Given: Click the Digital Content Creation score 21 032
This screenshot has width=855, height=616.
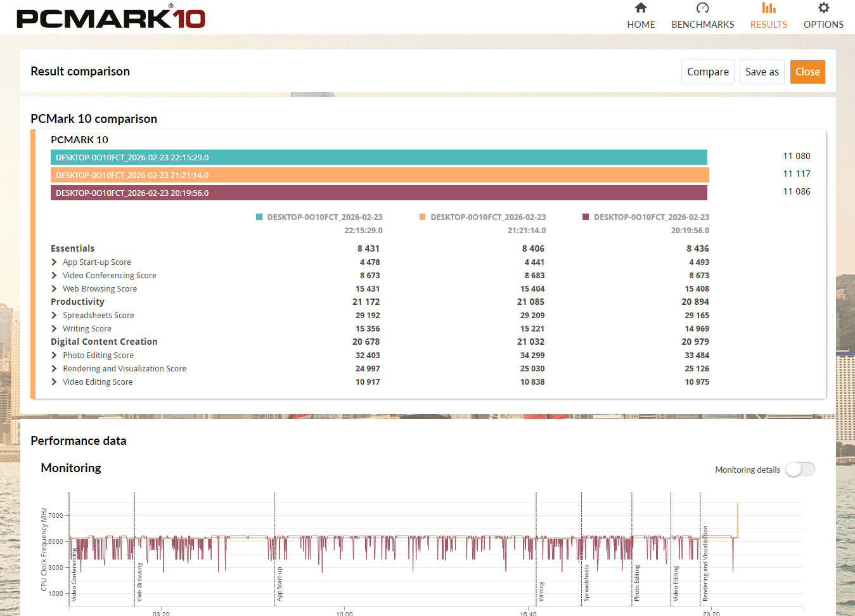Looking at the screenshot, I should coord(530,342).
